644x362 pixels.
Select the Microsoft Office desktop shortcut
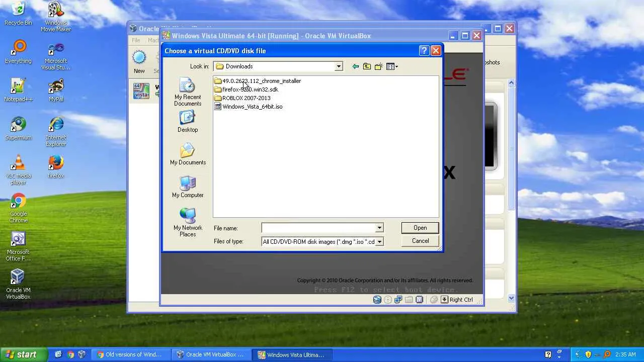(18, 247)
